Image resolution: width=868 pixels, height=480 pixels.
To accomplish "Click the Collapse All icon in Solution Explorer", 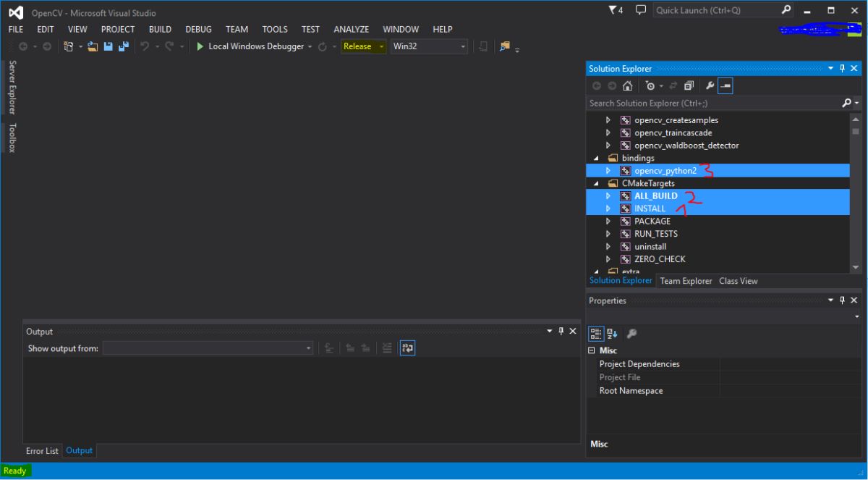I will (x=689, y=86).
